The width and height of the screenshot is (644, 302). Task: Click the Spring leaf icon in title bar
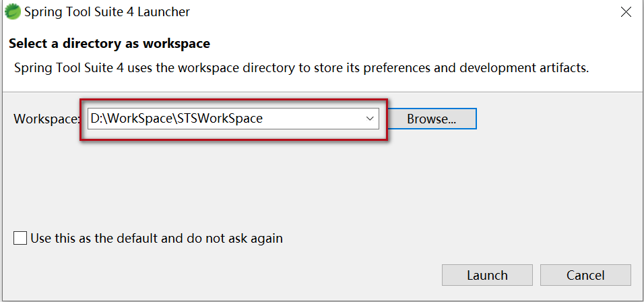coord(12,11)
